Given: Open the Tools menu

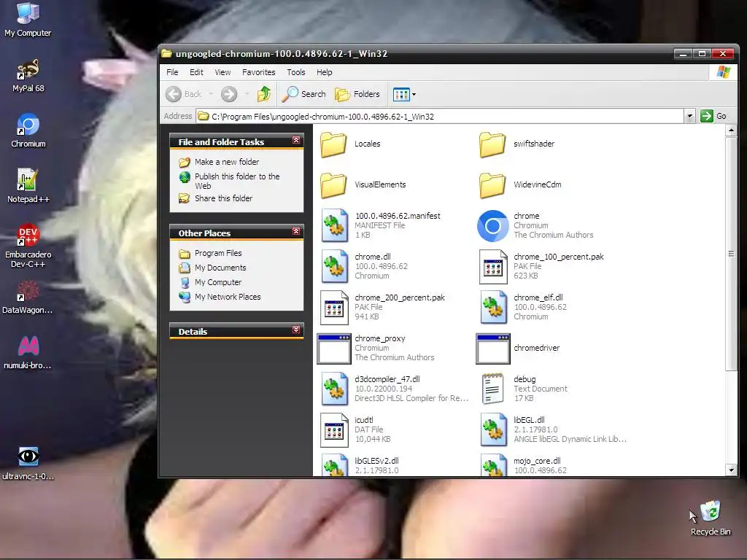Looking at the screenshot, I should pyautogui.click(x=296, y=72).
